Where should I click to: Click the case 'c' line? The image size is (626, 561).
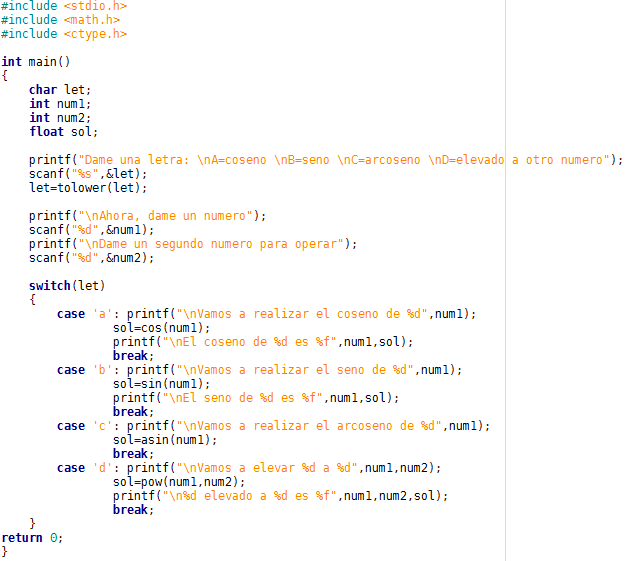[x=273, y=426]
